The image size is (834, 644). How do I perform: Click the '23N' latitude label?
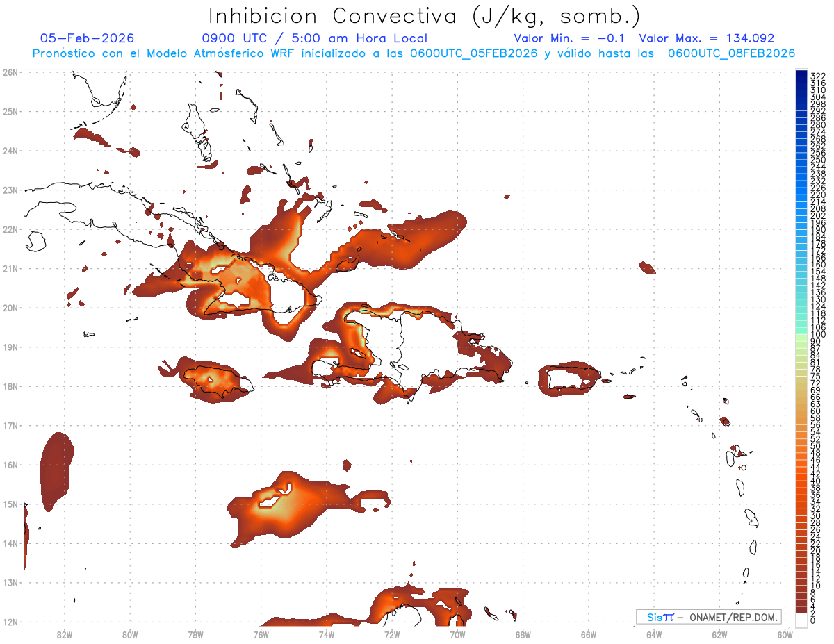[10, 190]
